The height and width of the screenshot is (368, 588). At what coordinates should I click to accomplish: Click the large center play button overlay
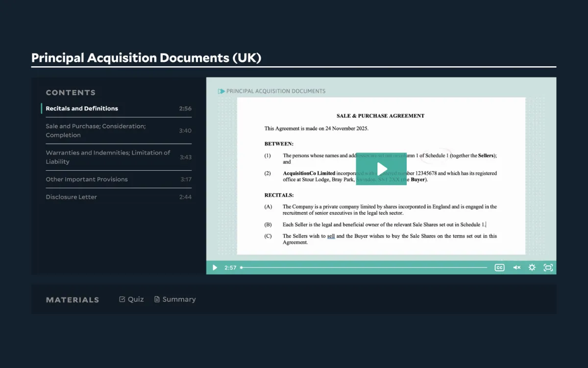pyautogui.click(x=381, y=169)
